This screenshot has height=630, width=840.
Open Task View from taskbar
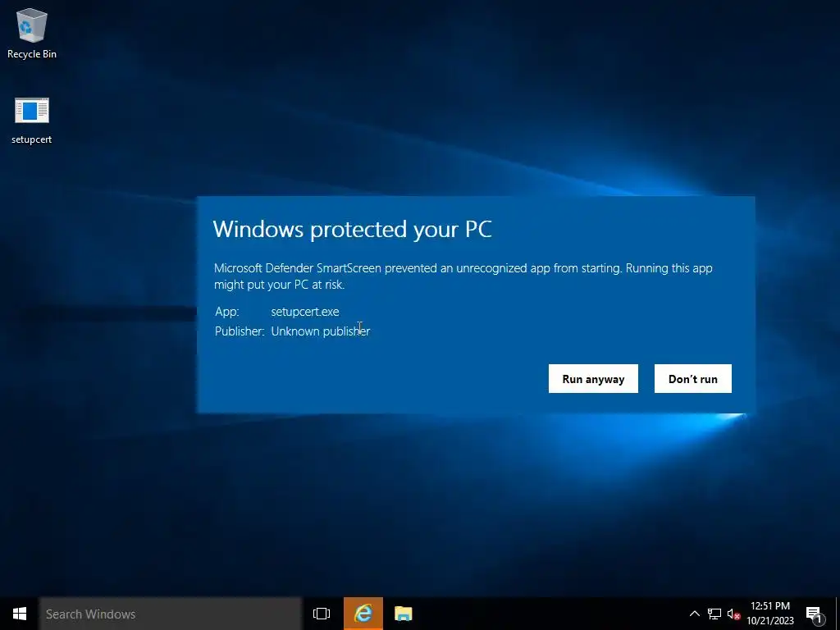[322, 614]
